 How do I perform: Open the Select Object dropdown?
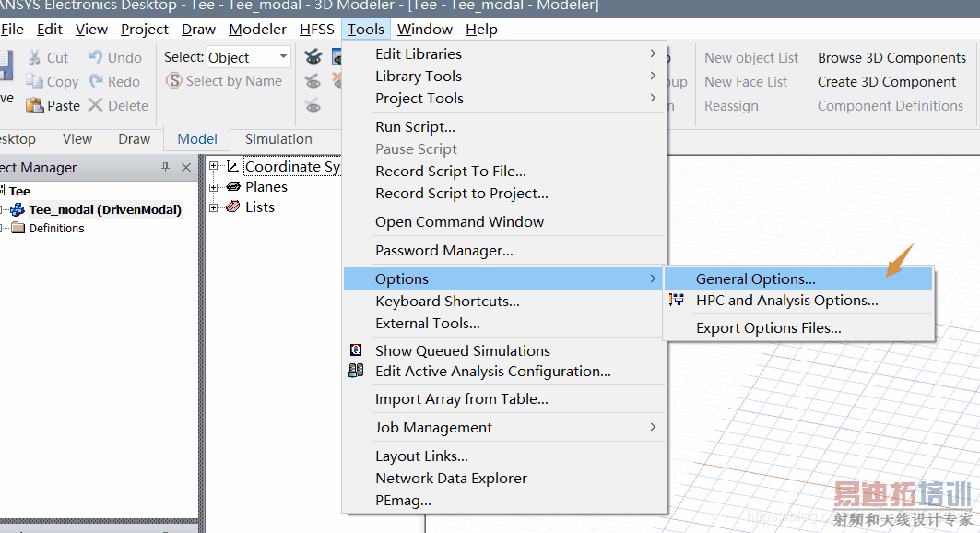click(x=283, y=57)
